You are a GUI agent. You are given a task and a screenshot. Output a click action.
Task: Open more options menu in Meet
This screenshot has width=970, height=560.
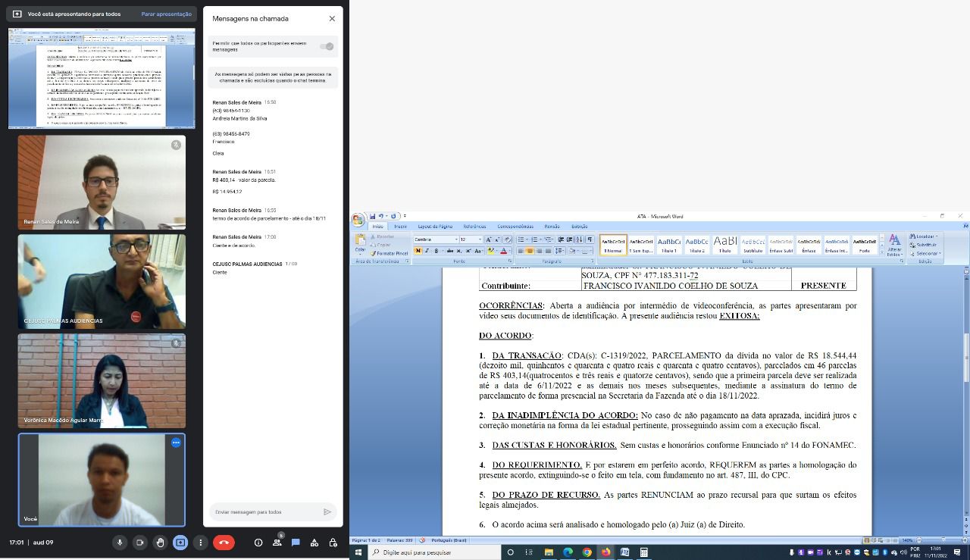pyautogui.click(x=200, y=543)
